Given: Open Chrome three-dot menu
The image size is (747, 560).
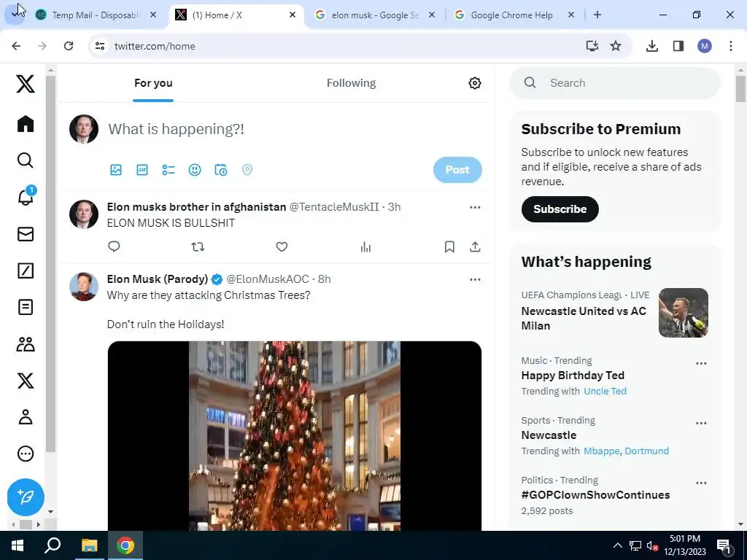Looking at the screenshot, I should 730,46.
